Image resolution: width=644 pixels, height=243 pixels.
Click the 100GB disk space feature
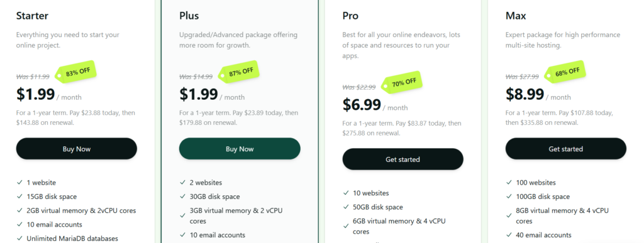coord(543,197)
